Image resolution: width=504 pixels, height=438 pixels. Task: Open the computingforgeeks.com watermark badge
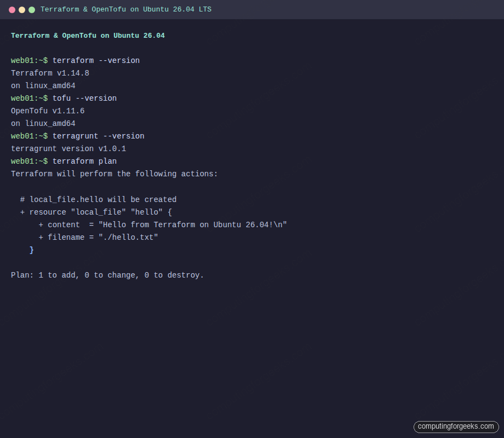pyautogui.click(x=456, y=427)
